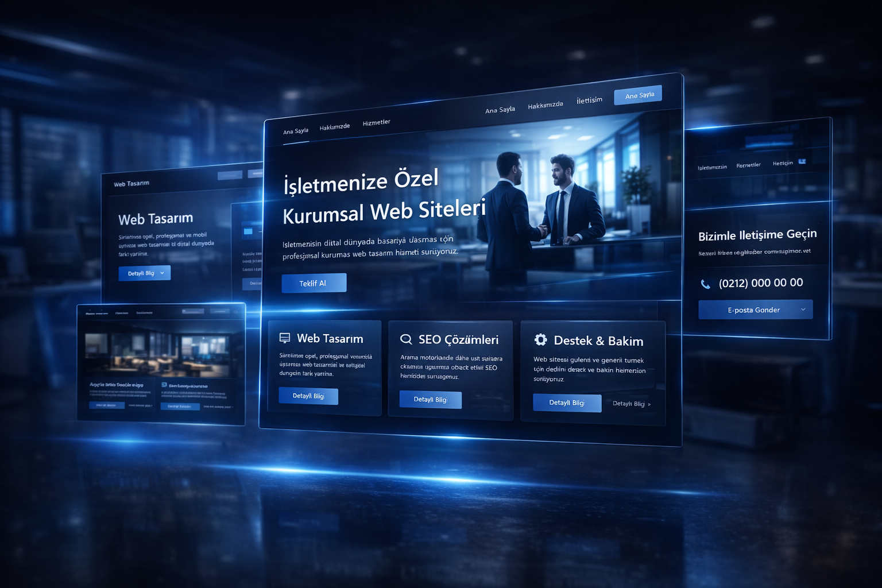Open İletişim in the top navigation
This screenshot has width=882, height=588.
coord(589,100)
